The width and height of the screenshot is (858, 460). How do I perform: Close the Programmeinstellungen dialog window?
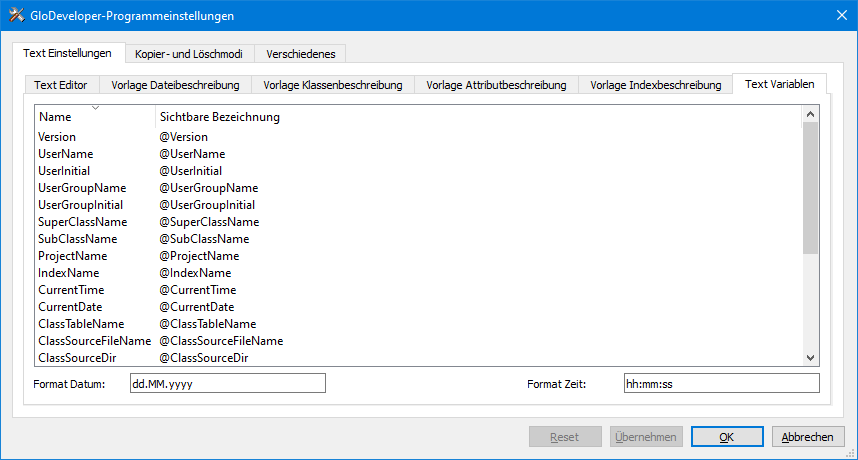(x=842, y=15)
